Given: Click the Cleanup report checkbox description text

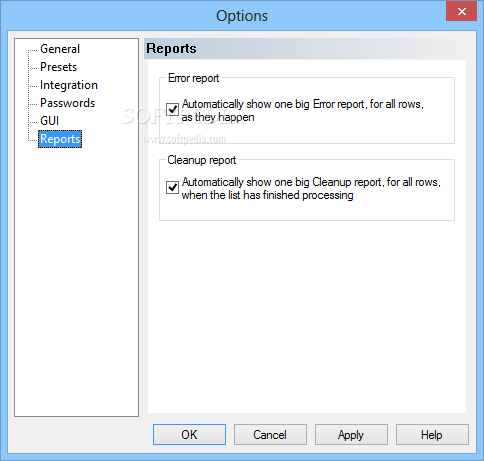Looking at the screenshot, I should pyautogui.click(x=311, y=189).
